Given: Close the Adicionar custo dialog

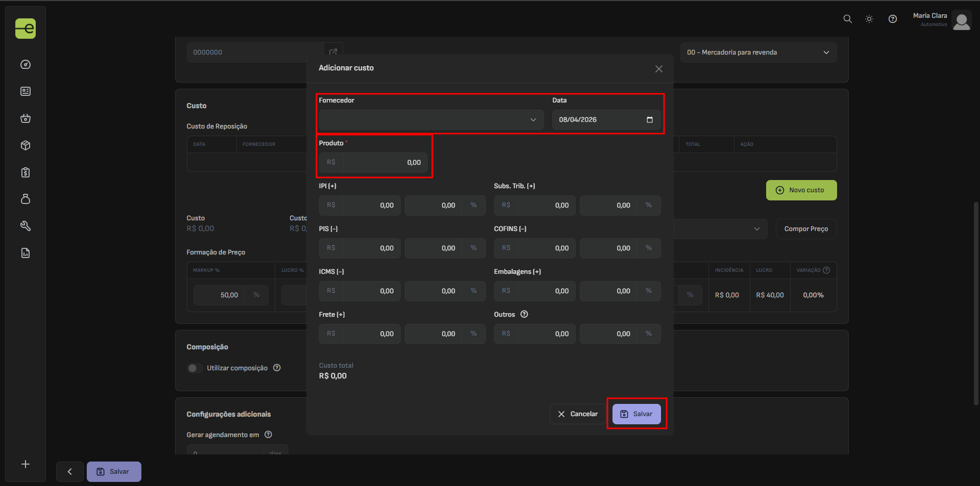Looking at the screenshot, I should 658,69.
